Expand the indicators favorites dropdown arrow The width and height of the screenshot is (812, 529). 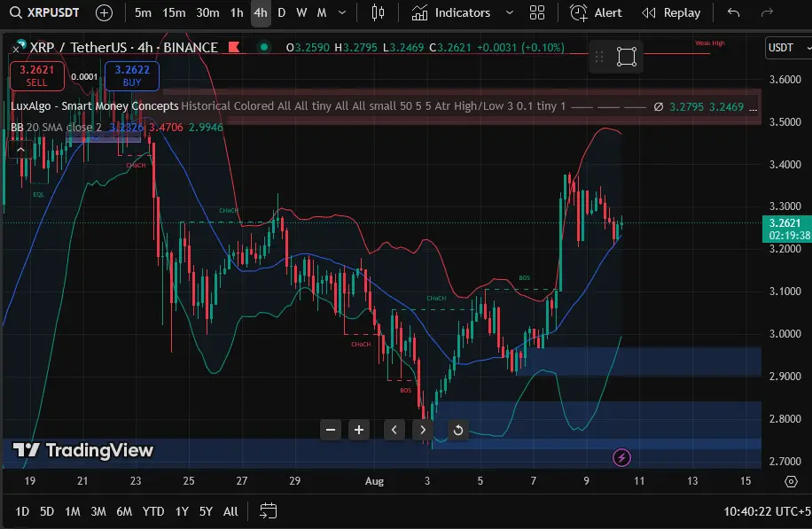coord(510,13)
